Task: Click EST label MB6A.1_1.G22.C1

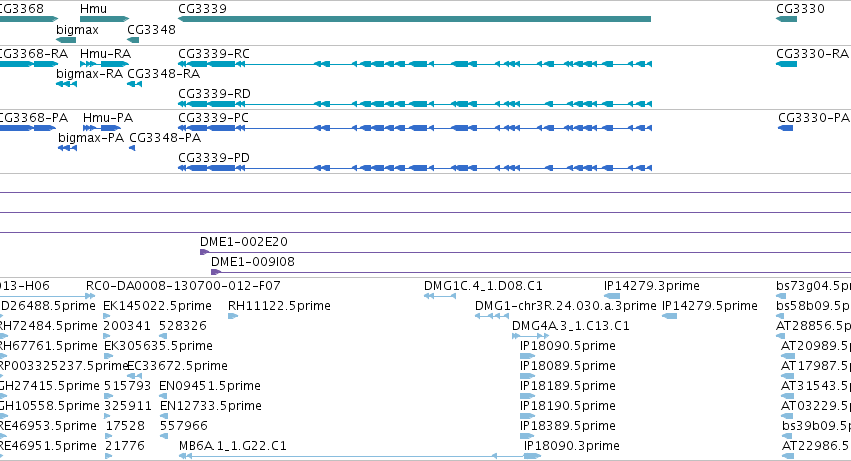Action: 233,446
